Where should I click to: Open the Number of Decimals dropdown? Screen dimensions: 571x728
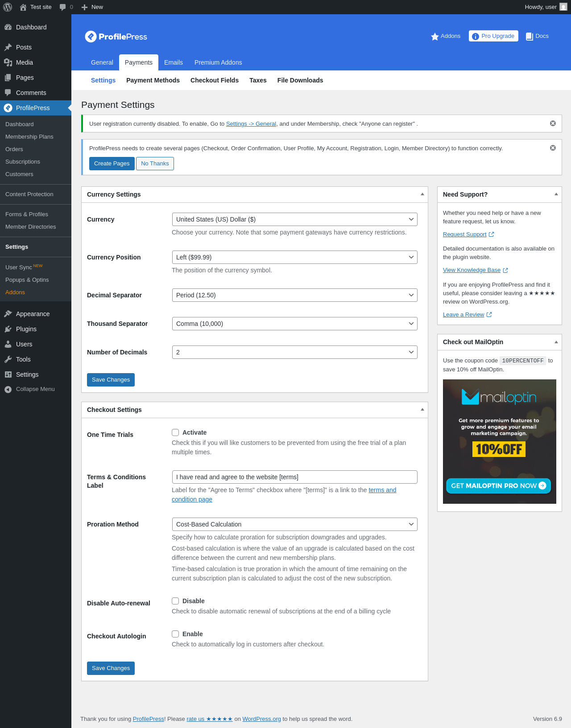[x=295, y=352]
